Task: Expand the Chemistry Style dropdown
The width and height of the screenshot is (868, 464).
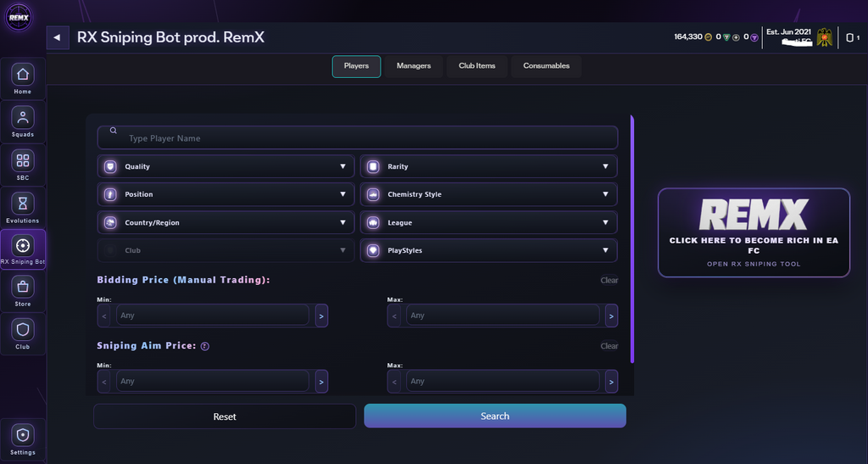Action: (489, 194)
